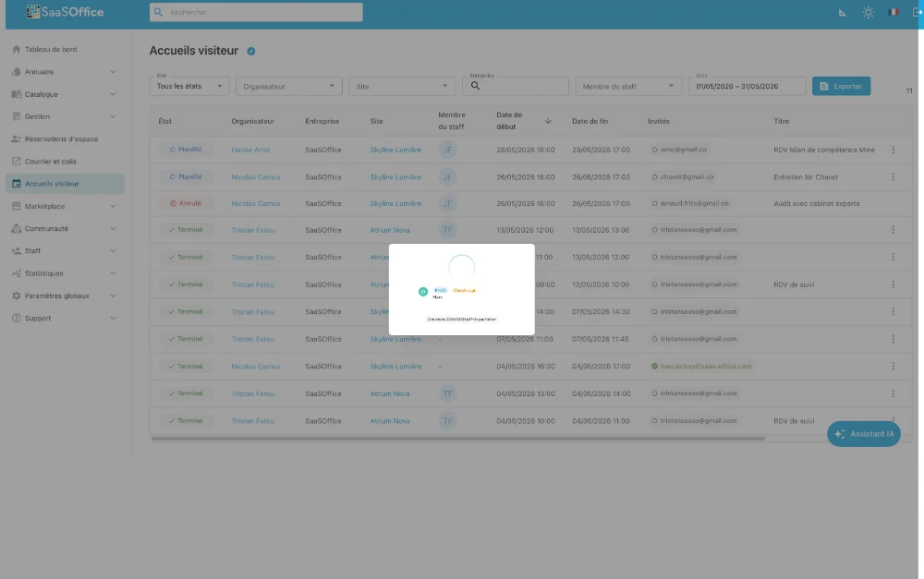Toggle the light theme sun icon
The width and height of the screenshot is (924, 579).
(868, 12)
